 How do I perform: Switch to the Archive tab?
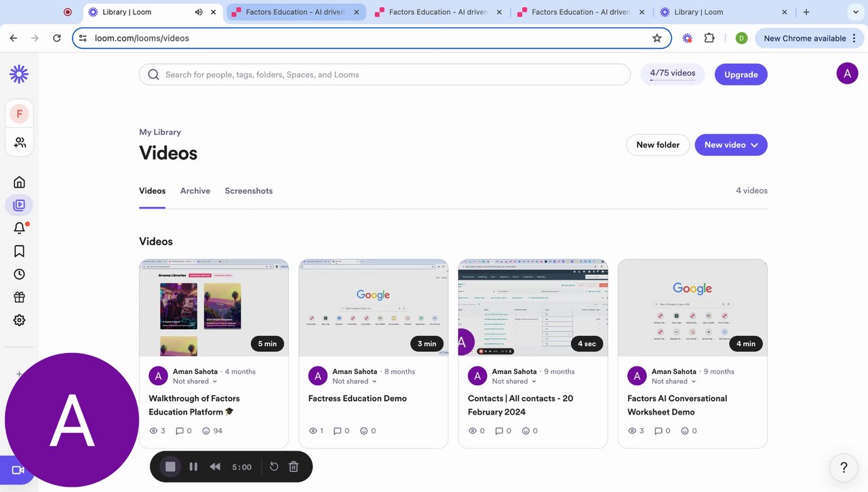(195, 191)
